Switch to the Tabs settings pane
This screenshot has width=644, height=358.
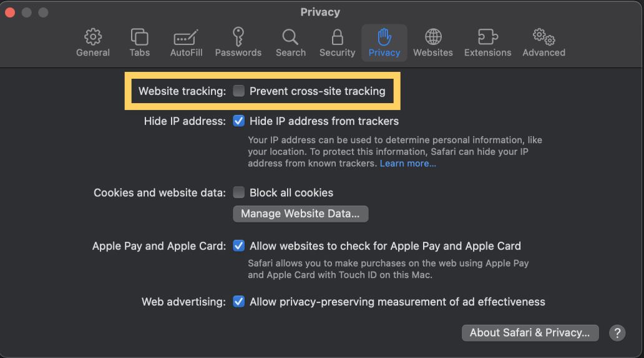[x=139, y=42]
